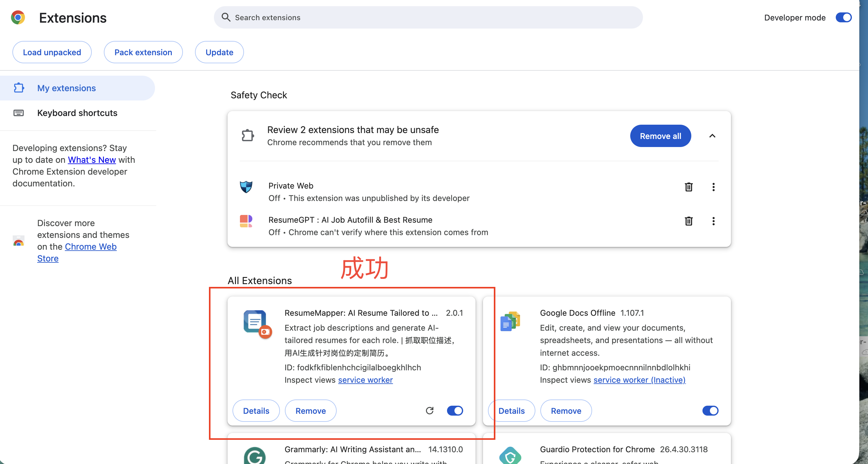Image resolution: width=868 pixels, height=464 pixels.
Task: Click the Developer mode label
Action: point(795,18)
